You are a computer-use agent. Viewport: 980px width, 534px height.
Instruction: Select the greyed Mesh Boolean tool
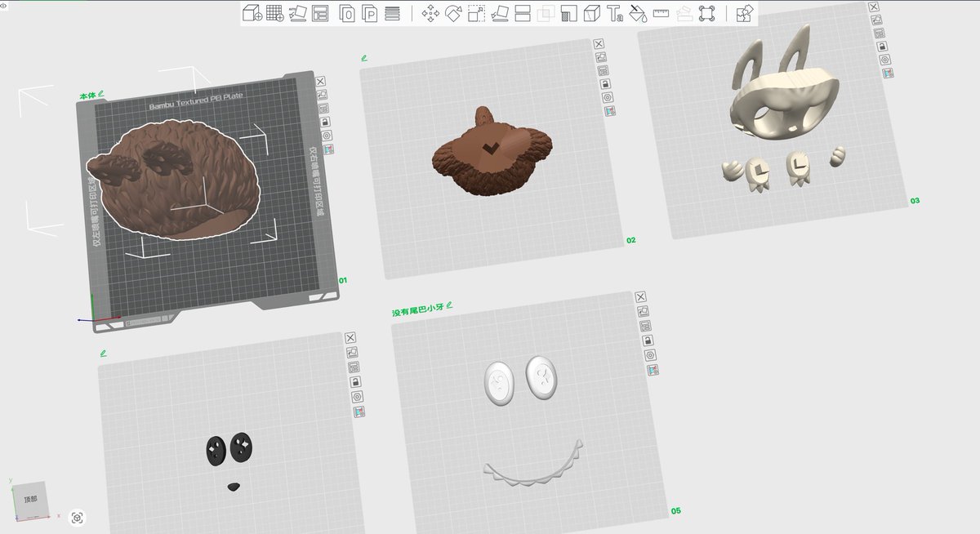tap(546, 13)
